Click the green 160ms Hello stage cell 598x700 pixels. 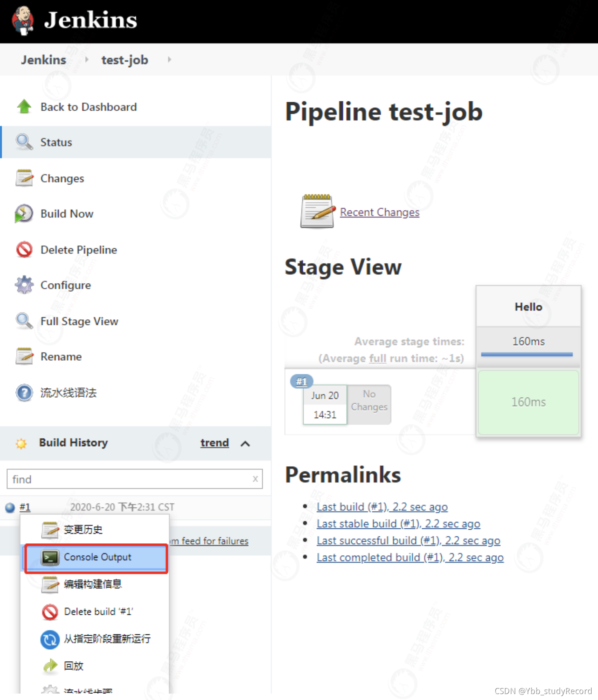(x=528, y=402)
